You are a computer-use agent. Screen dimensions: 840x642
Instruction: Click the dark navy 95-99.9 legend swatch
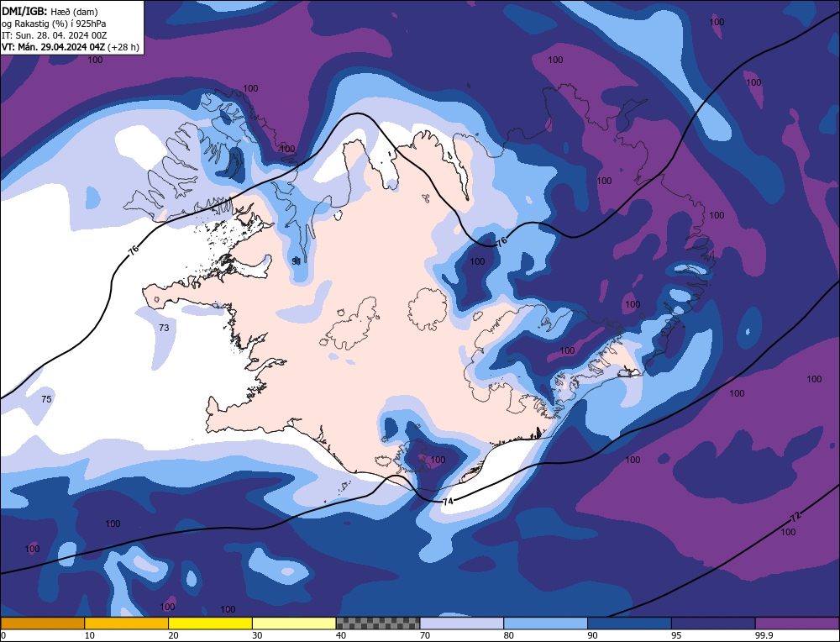(713, 624)
